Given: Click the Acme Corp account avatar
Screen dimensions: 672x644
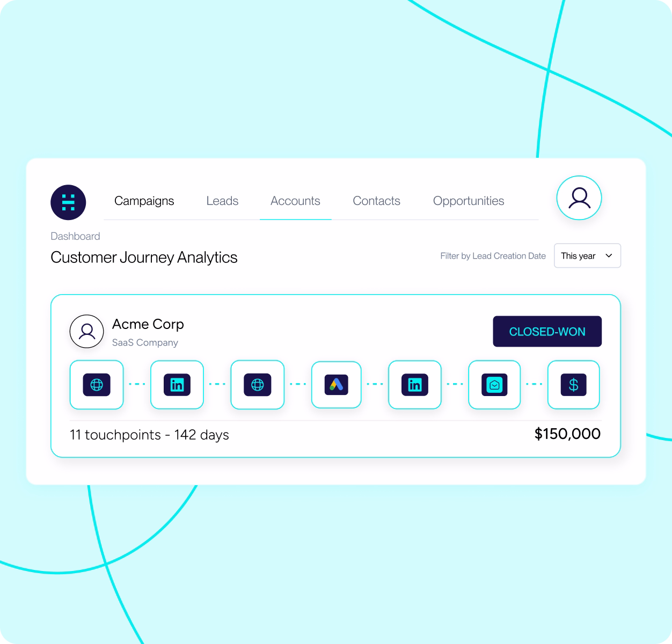Looking at the screenshot, I should [86, 331].
